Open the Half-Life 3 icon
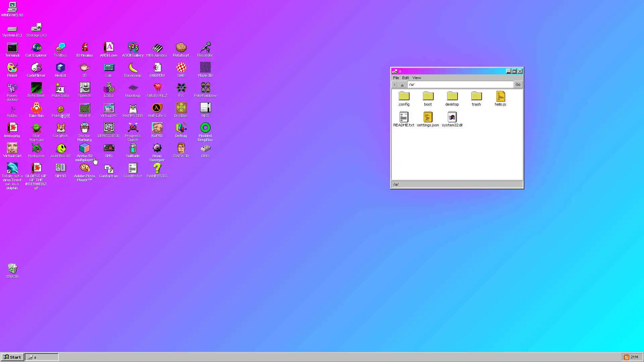Image resolution: width=644 pixels, height=362 pixels. coord(157,109)
